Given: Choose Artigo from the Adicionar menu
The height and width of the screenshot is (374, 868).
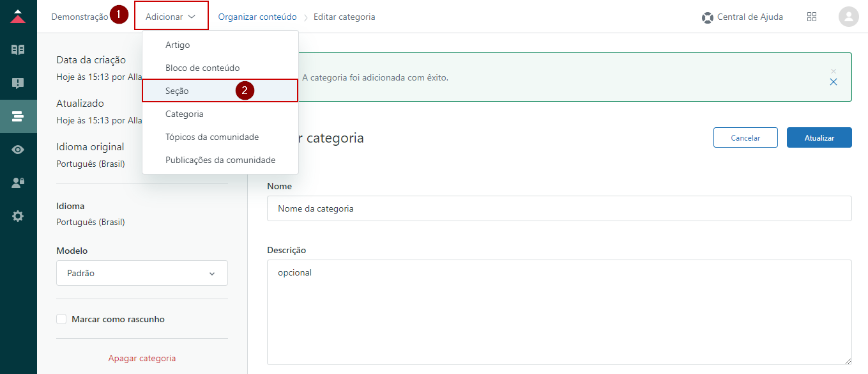Looking at the screenshot, I should coord(178,45).
